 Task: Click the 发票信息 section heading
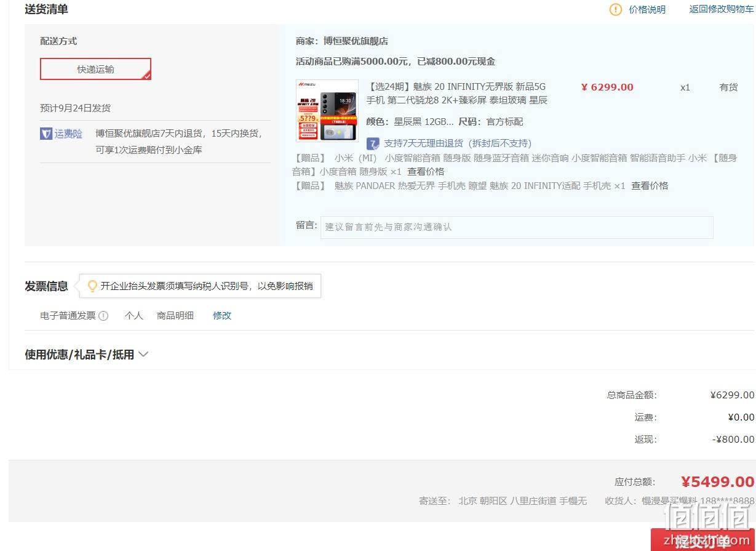(46, 286)
